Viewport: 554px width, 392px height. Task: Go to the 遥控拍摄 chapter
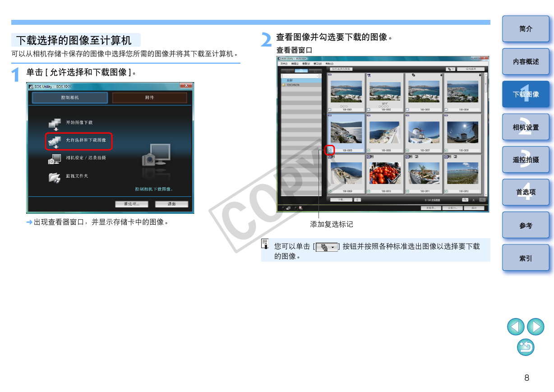[x=526, y=160]
